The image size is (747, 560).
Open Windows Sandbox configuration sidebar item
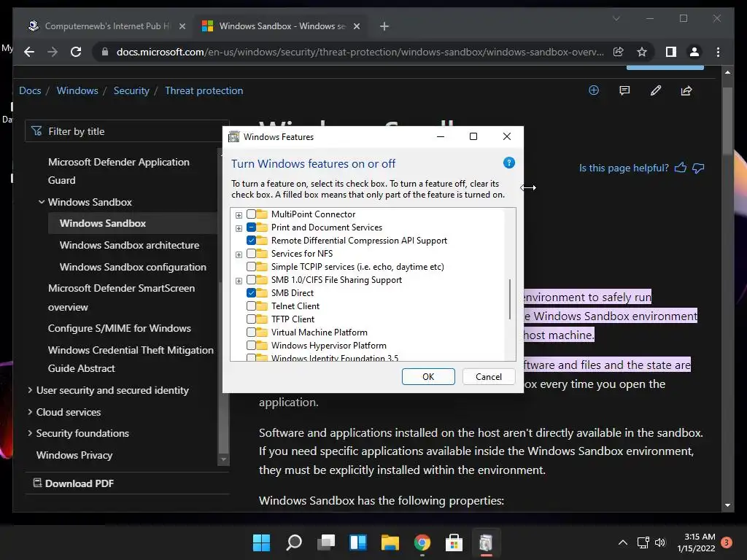tap(133, 267)
